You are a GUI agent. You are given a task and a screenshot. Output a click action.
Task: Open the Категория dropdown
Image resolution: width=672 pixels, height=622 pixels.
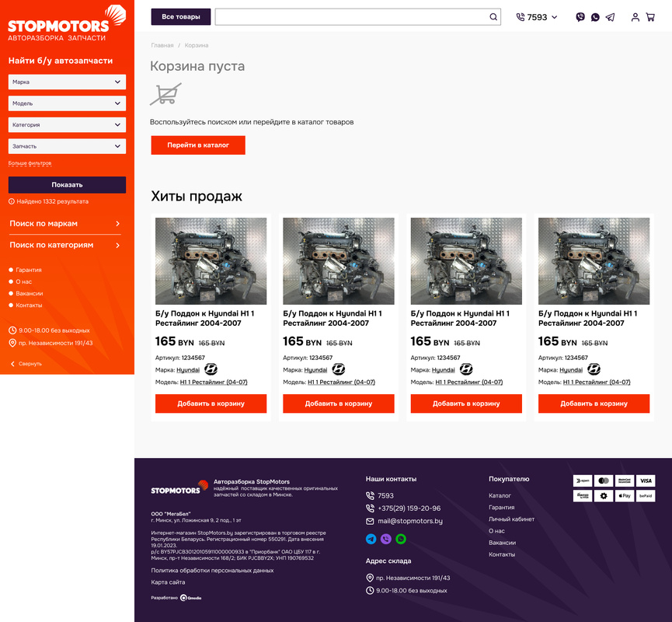[67, 125]
